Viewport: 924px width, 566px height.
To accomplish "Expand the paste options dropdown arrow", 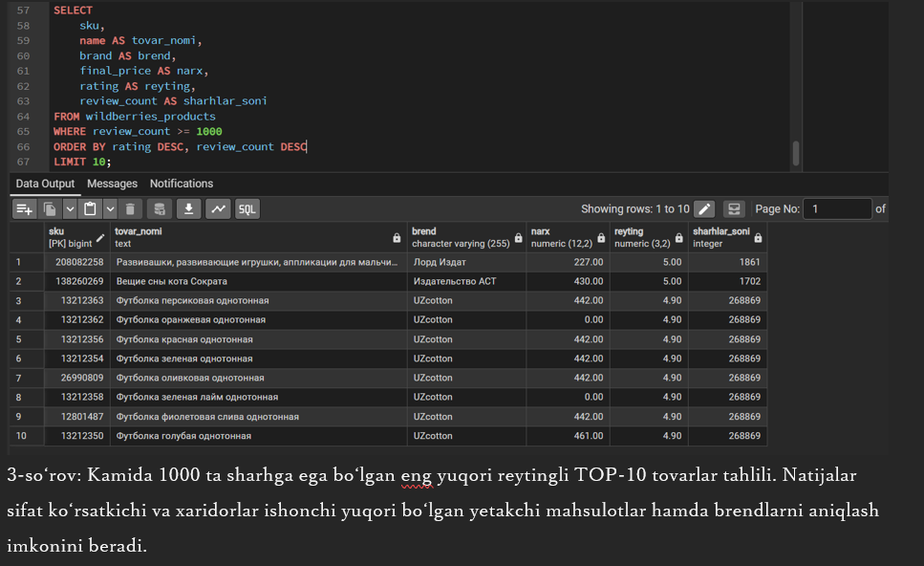I will point(110,208).
